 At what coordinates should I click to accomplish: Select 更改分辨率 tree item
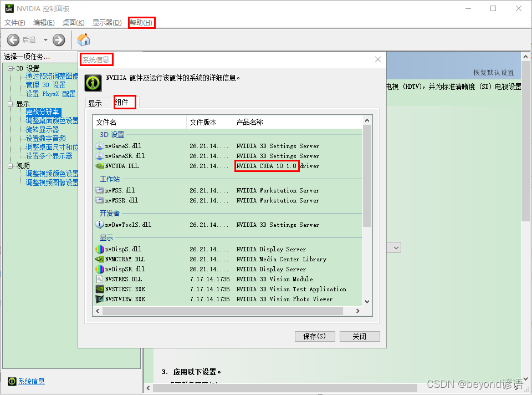(x=43, y=112)
